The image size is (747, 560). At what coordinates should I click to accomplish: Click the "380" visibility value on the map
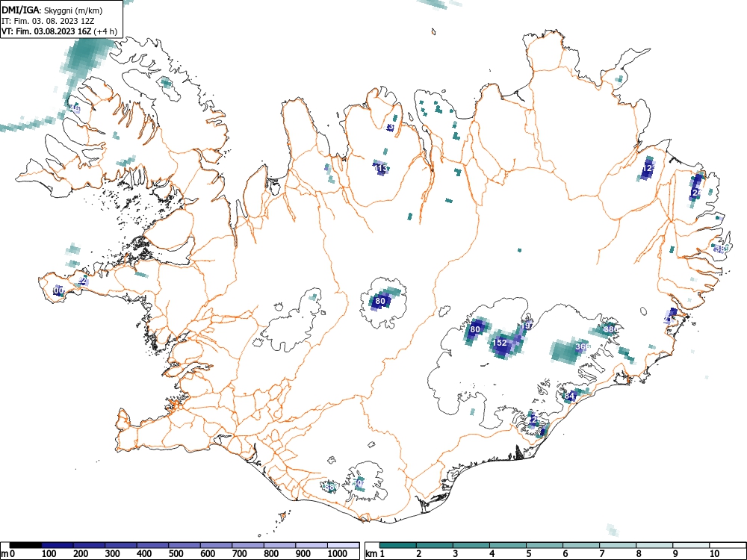pos(611,329)
